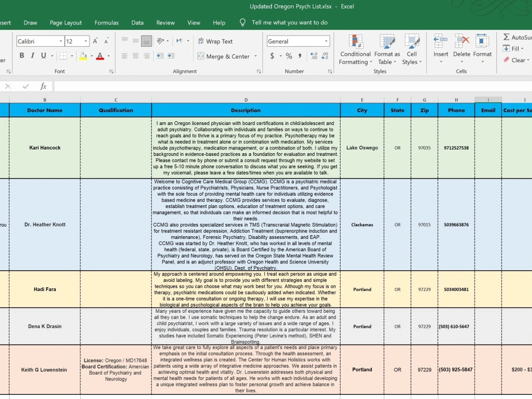Click Insert cells button
Screen dimensions: 532x399
coord(440,48)
